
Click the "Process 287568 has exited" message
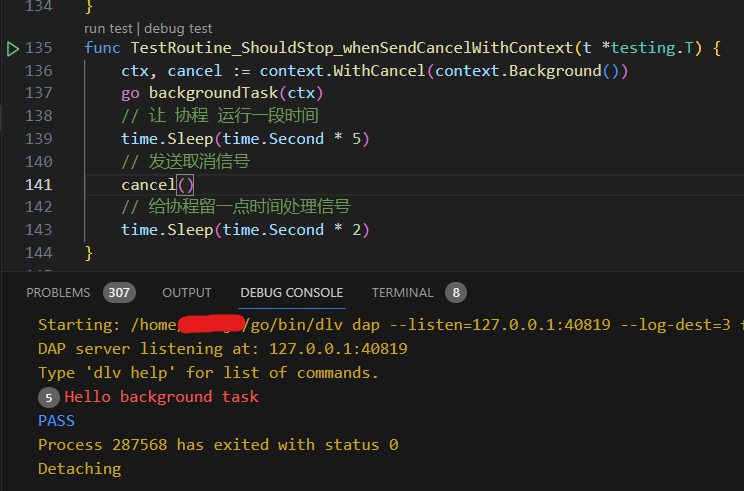pyautogui.click(x=217, y=444)
